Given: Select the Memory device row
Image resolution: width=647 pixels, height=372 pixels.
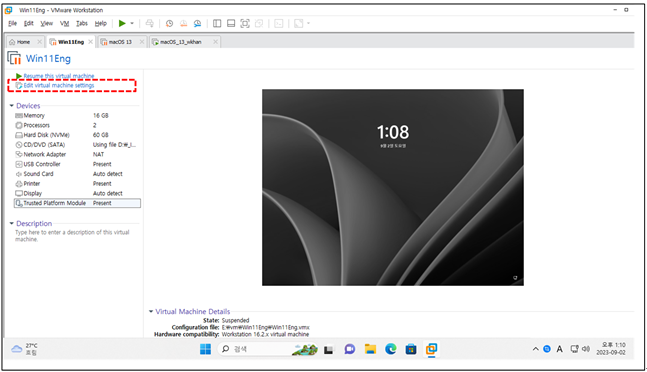Looking at the screenshot, I should [77, 115].
